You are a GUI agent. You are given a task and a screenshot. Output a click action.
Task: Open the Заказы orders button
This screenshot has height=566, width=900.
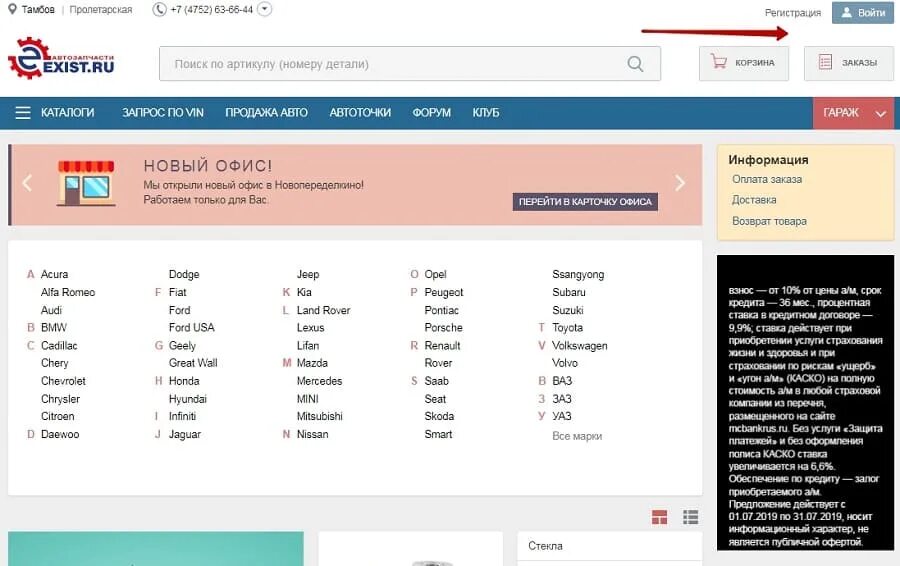[848, 63]
